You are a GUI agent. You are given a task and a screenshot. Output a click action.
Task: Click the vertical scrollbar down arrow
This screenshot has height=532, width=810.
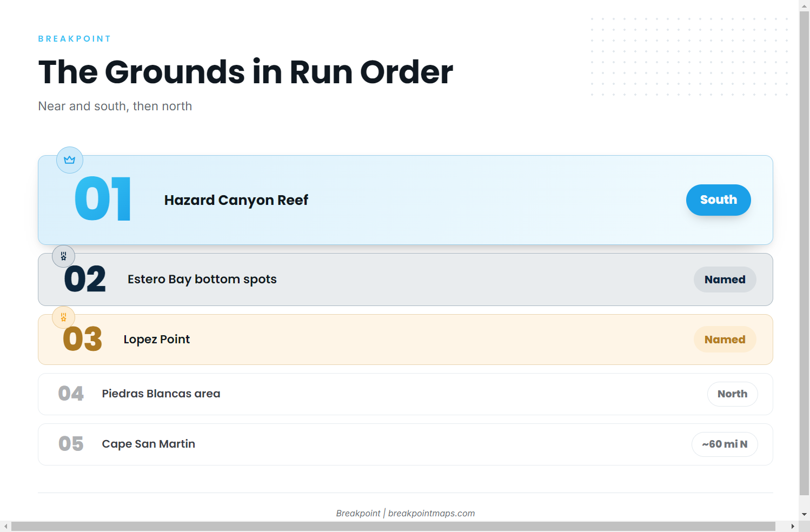(805, 514)
